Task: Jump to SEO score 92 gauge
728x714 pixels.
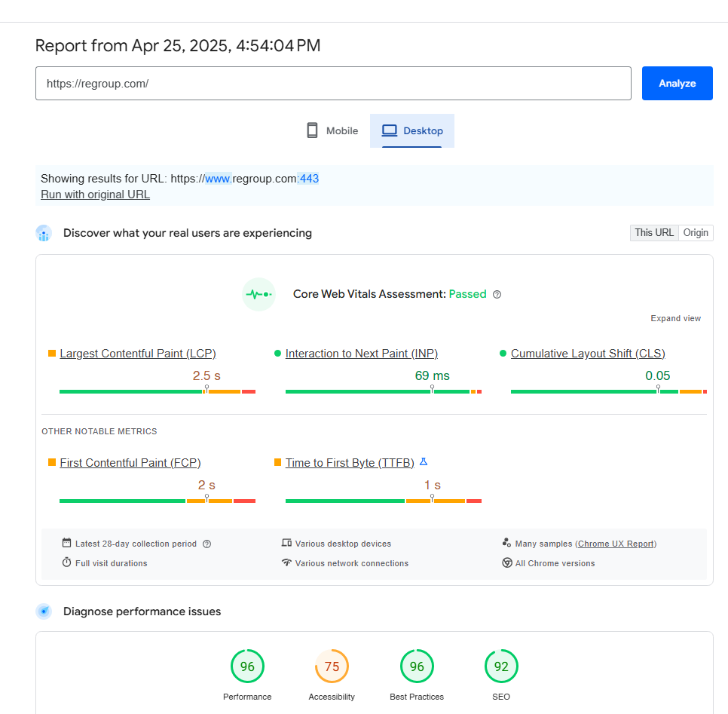Action: pos(501,667)
